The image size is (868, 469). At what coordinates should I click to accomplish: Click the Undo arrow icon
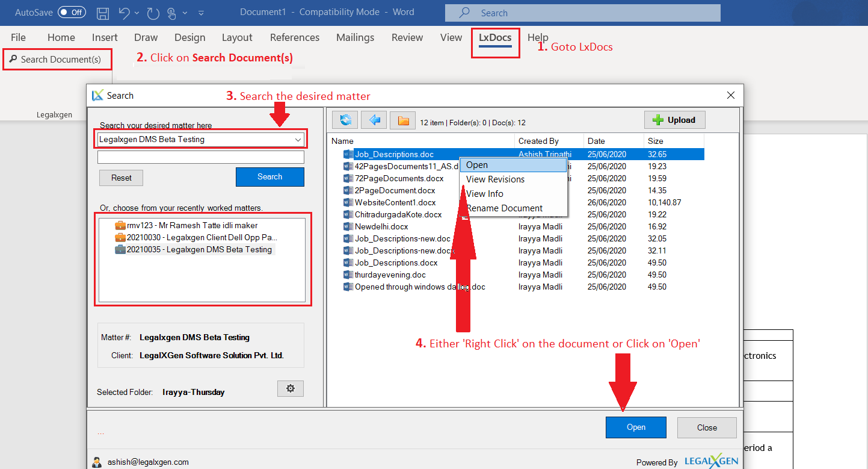coord(124,13)
